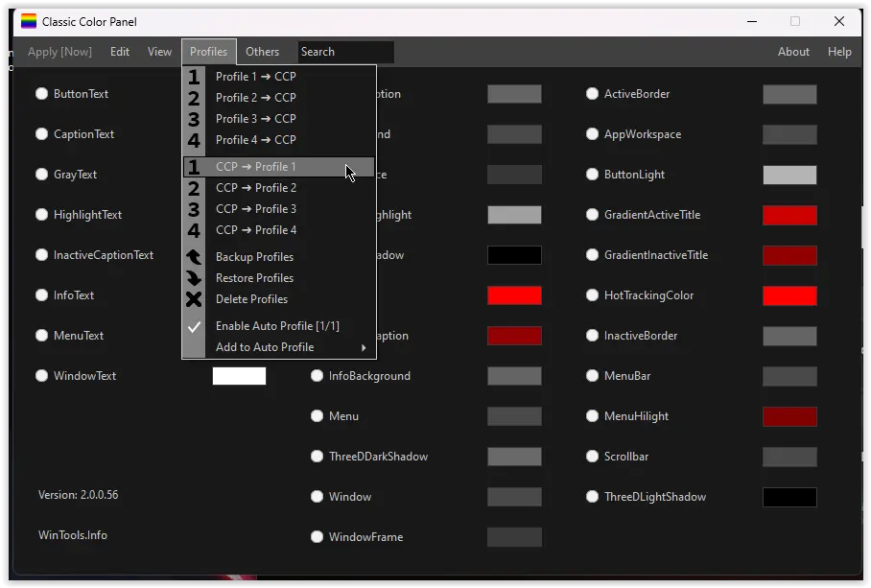Click the HotTrackingColor red swatch
This screenshot has height=588, width=871.
(x=789, y=295)
